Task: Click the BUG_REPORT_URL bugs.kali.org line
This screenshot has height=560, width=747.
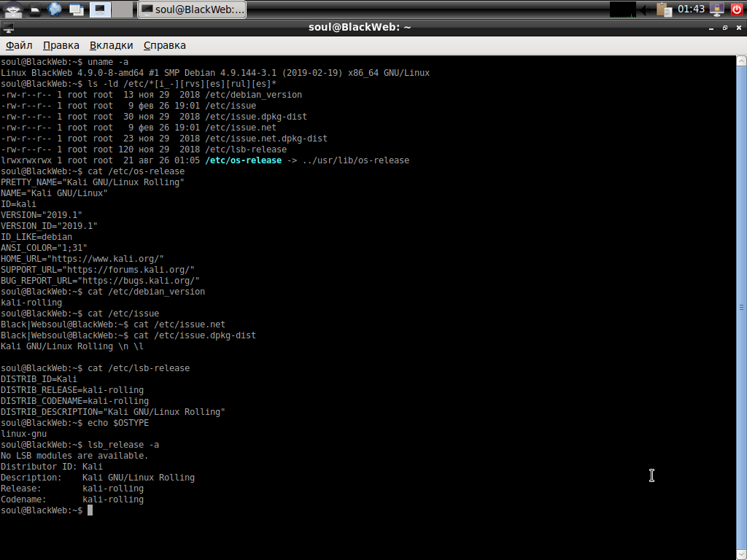Action: point(100,281)
